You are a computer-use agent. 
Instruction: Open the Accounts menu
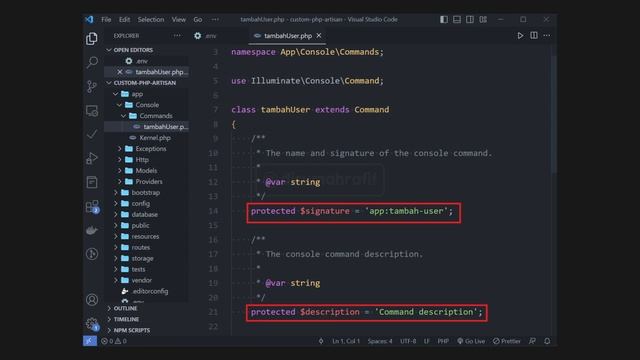pyautogui.click(x=92, y=300)
